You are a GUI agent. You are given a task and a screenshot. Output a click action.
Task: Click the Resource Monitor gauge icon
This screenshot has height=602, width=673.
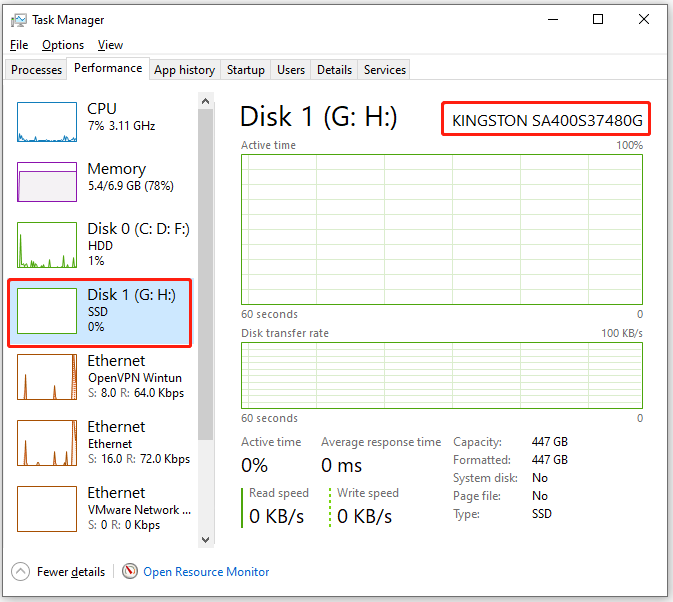pos(130,571)
